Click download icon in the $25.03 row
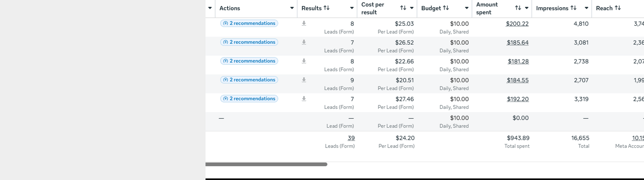The width and height of the screenshot is (644, 180). 304,24
